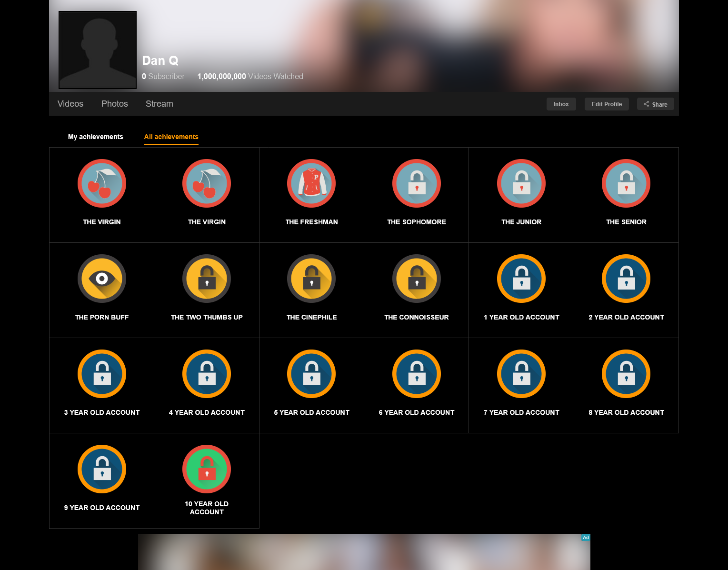Switch to My achievements tab
Image resolution: width=728 pixels, height=570 pixels.
click(x=96, y=137)
